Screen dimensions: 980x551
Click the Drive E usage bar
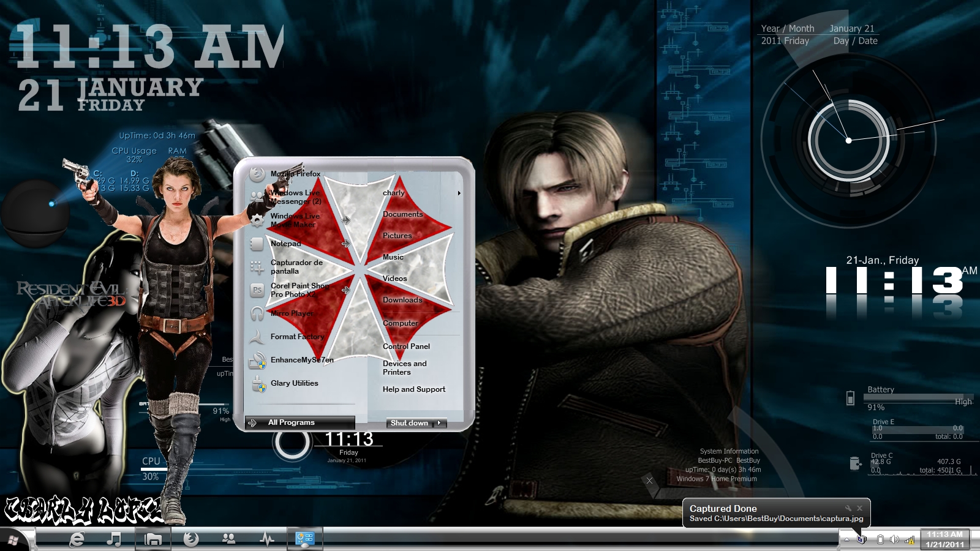point(918,429)
